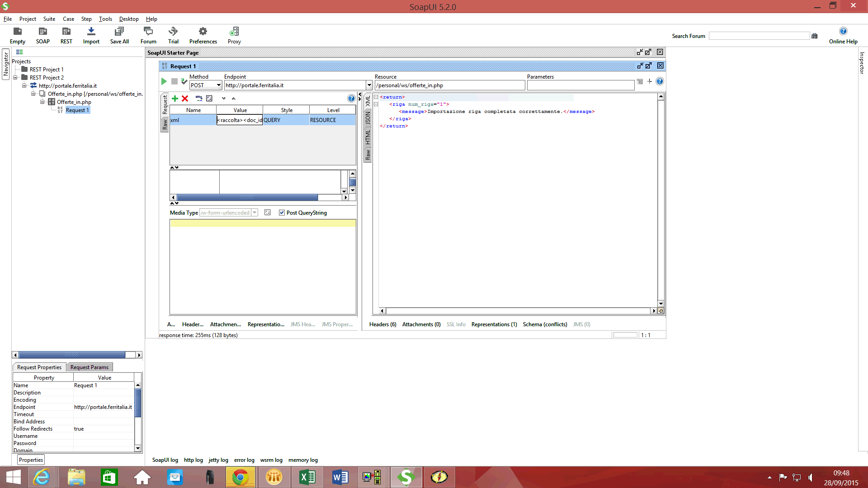Viewport: 868px width, 488px height.
Task: Click the Properties button
Action: point(31,460)
